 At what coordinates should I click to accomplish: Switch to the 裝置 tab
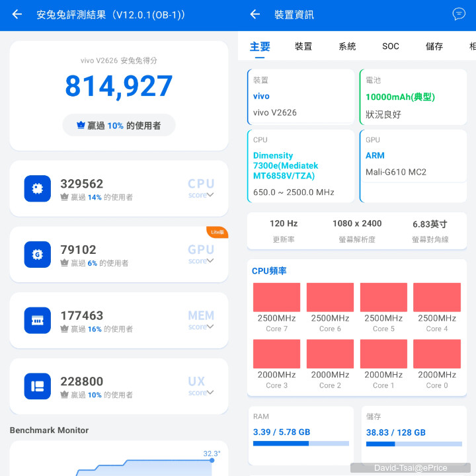(303, 46)
